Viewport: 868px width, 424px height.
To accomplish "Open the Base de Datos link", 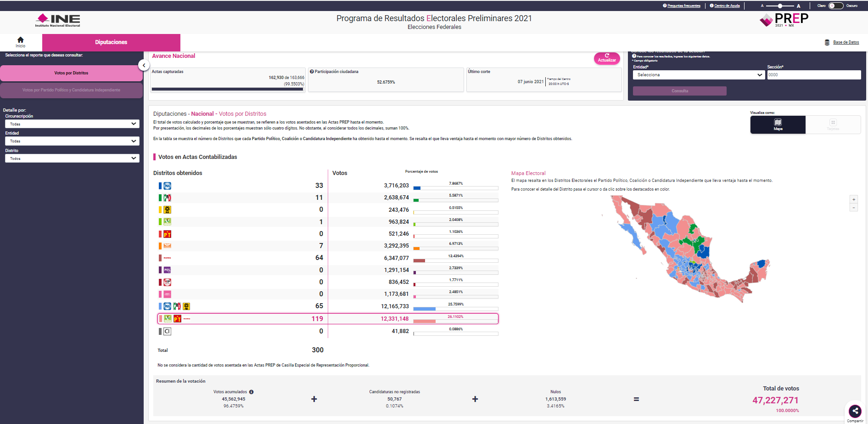I will click(846, 42).
